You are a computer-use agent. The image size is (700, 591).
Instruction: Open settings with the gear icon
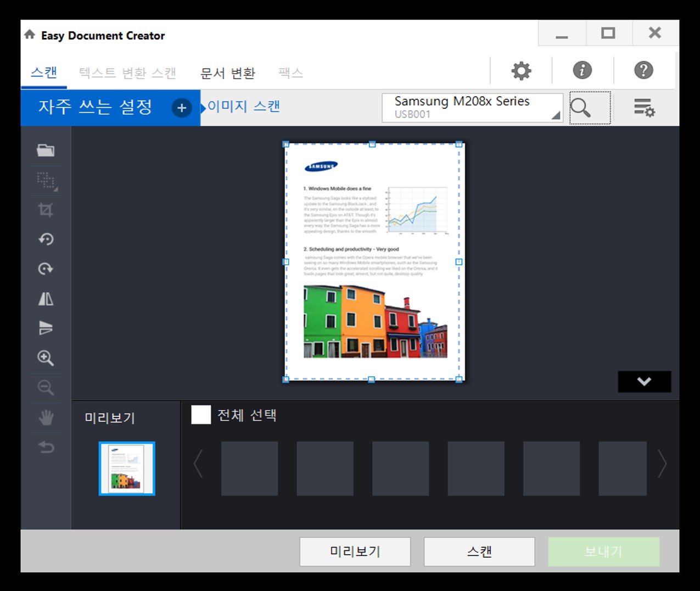coord(521,70)
